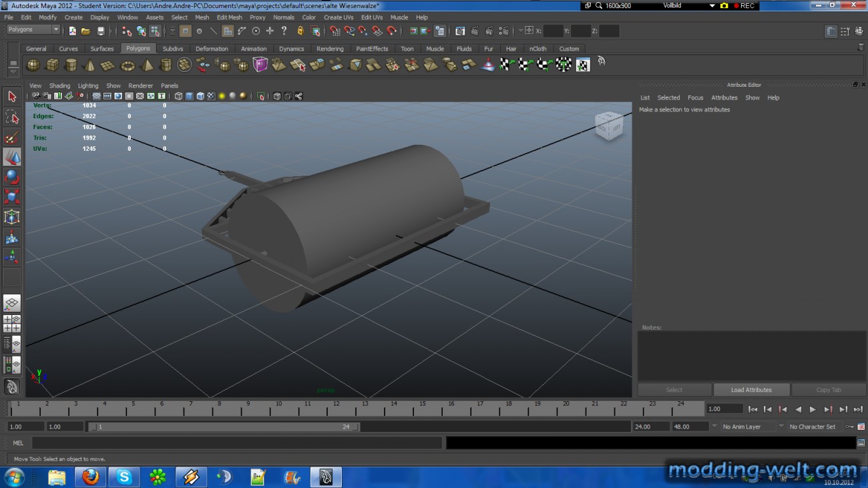
Task: Select the polygon sphere shelf icon
Action: point(33,65)
